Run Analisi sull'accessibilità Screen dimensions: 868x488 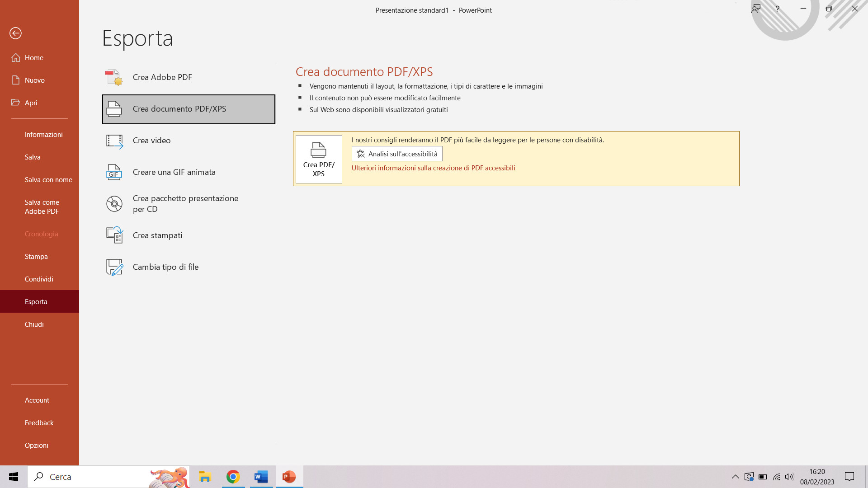coord(396,154)
